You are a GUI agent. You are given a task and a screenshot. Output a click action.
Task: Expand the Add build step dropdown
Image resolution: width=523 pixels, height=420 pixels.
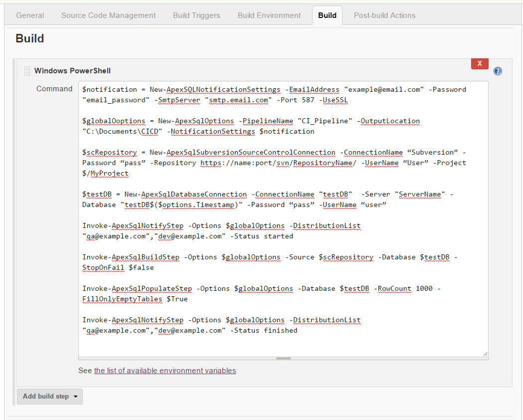pyautogui.click(x=50, y=396)
